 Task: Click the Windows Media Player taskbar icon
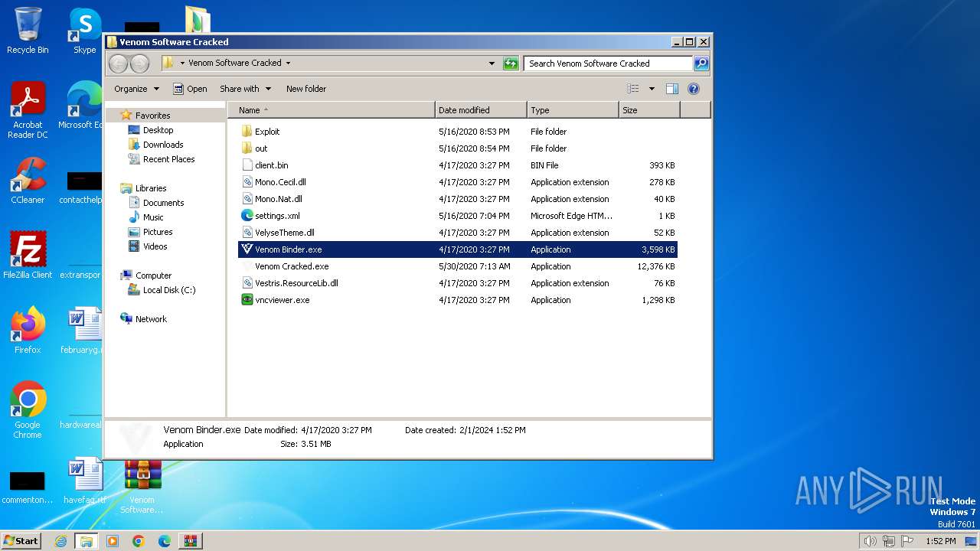tap(113, 541)
